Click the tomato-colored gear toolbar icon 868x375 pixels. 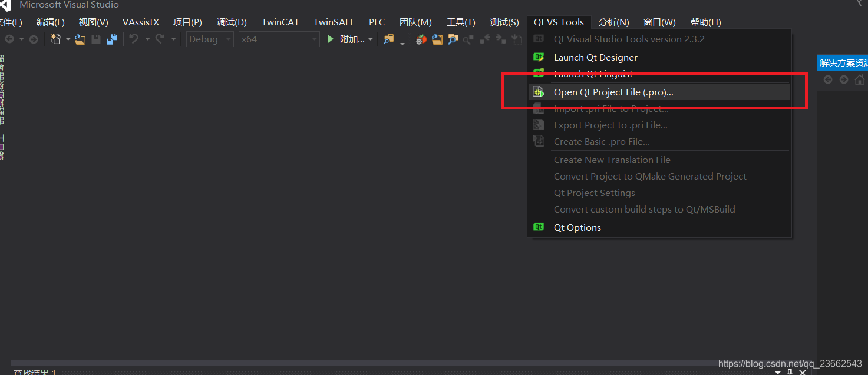pyautogui.click(x=421, y=39)
